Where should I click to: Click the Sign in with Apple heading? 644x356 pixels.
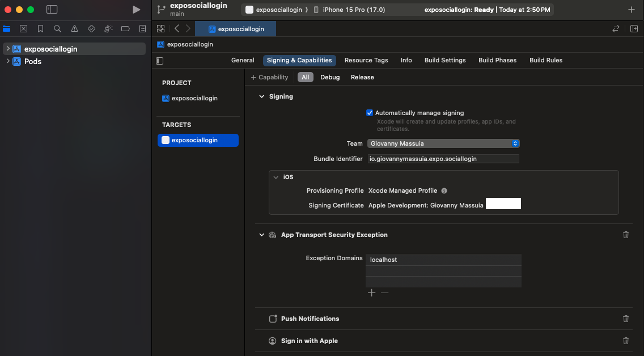[310, 341]
